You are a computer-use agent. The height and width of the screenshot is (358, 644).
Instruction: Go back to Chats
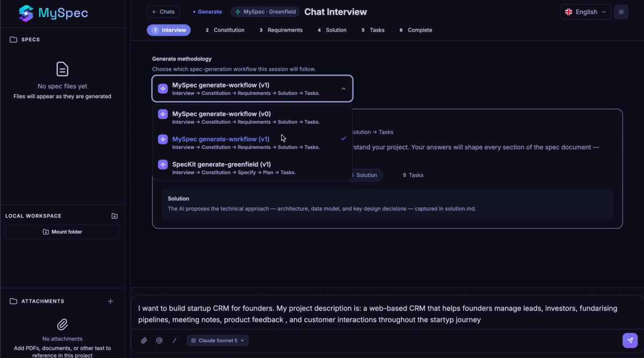coord(163,12)
